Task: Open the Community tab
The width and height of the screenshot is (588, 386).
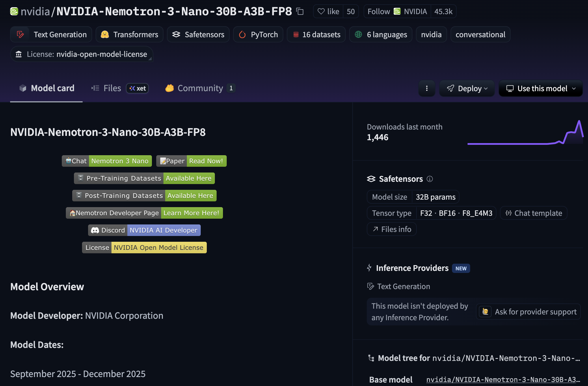Action: [200, 88]
